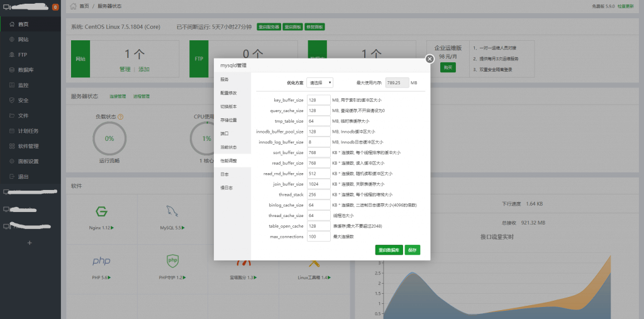Click the tmp_table_size input field

pyautogui.click(x=319, y=121)
